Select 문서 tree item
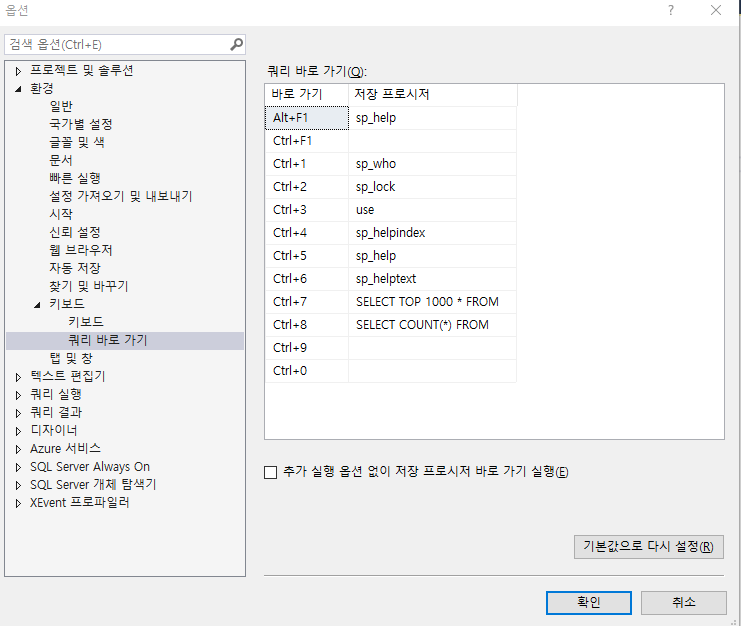 click(61, 160)
